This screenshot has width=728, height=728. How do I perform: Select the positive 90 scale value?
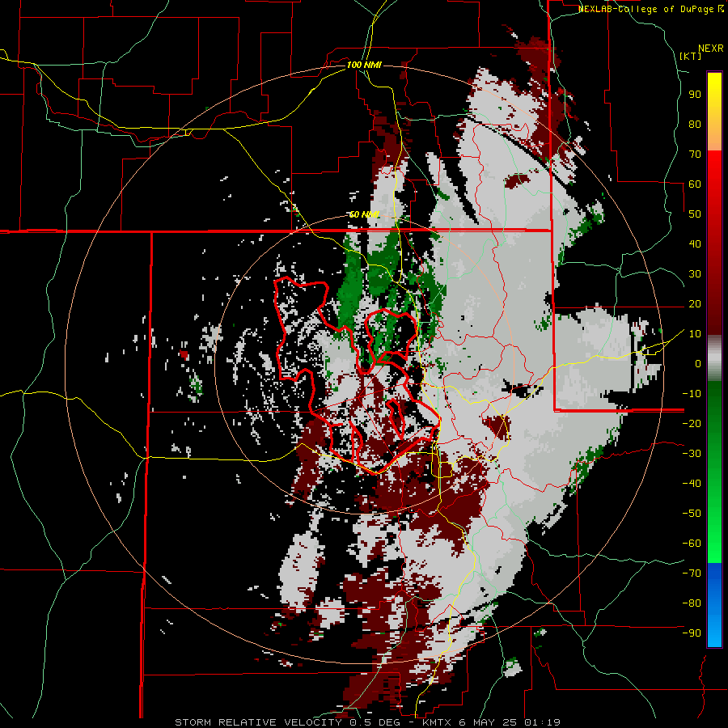[x=695, y=95]
